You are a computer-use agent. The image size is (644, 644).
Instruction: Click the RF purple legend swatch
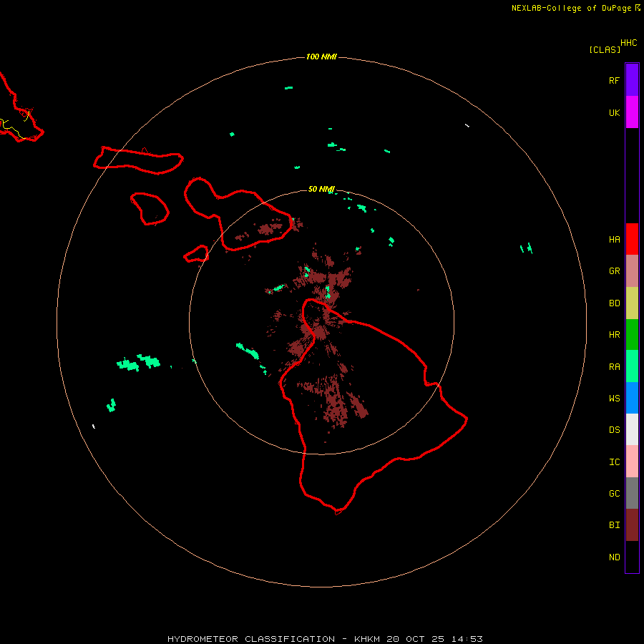point(632,79)
